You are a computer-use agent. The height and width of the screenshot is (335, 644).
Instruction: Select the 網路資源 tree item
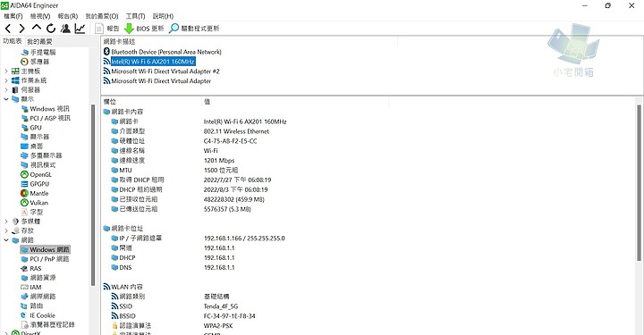38,278
